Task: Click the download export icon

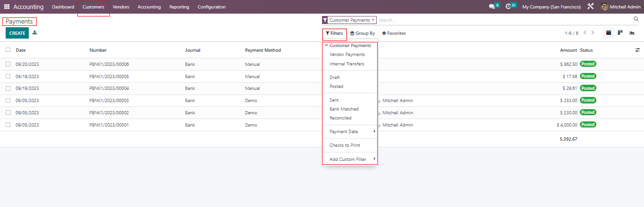Action: coord(35,33)
